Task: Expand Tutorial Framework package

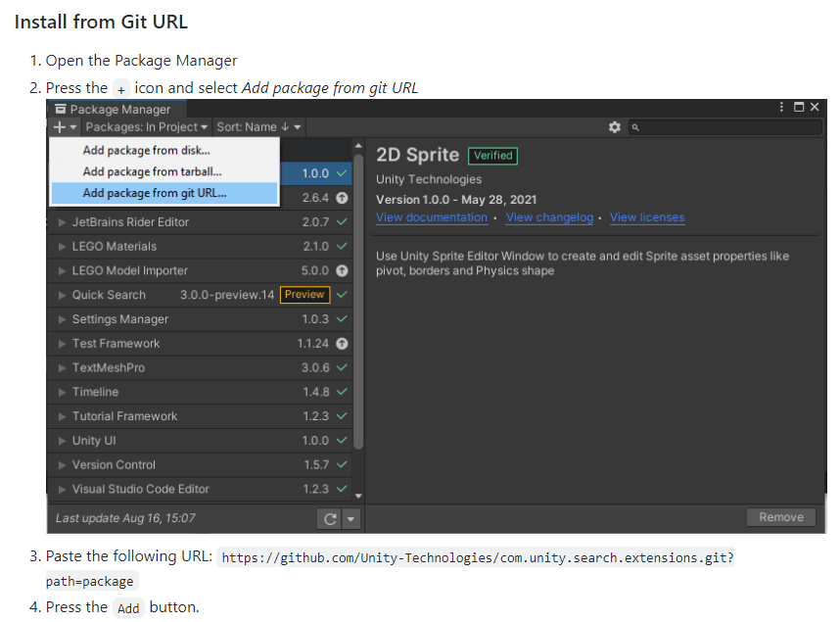Action: 62,416
